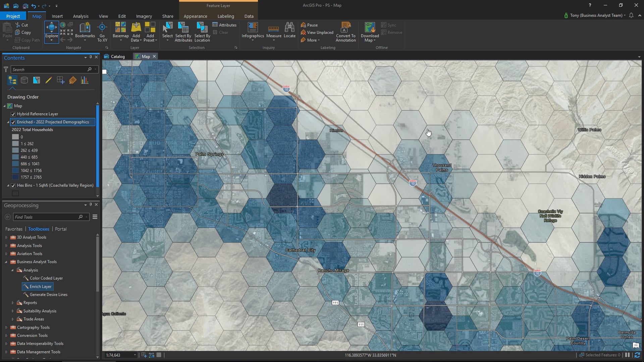This screenshot has height=362, width=644.
Task: Toggle Hex Bins layer checkbox
Action: coord(13,185)
